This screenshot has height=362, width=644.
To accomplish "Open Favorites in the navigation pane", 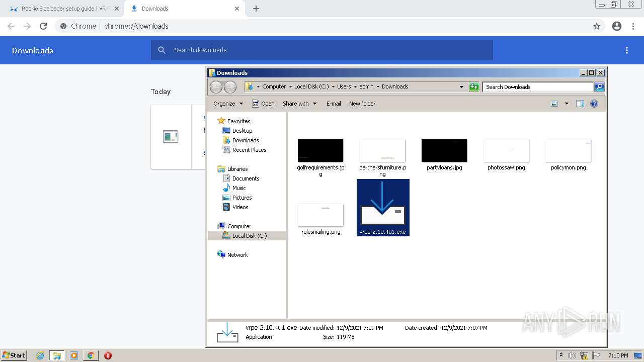I will 238,121.
